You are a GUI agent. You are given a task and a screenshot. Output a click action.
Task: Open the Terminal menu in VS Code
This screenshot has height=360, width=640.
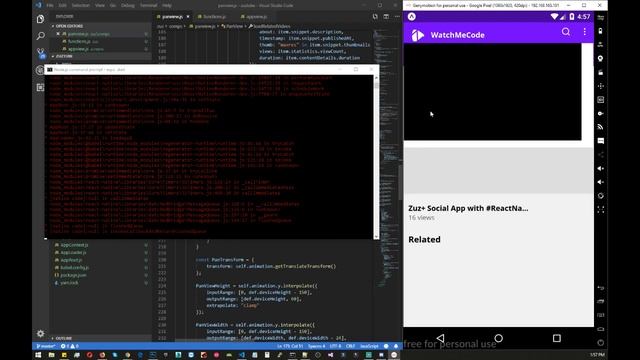point(149,5)
